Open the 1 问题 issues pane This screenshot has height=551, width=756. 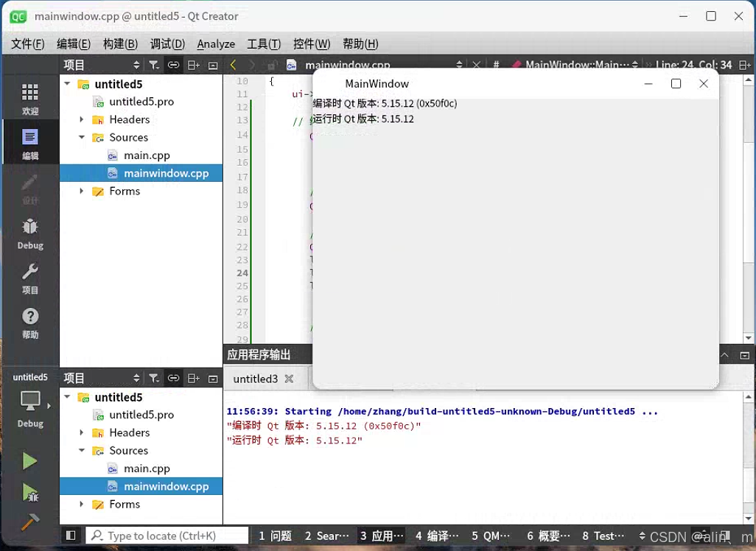tap(275, 536)
